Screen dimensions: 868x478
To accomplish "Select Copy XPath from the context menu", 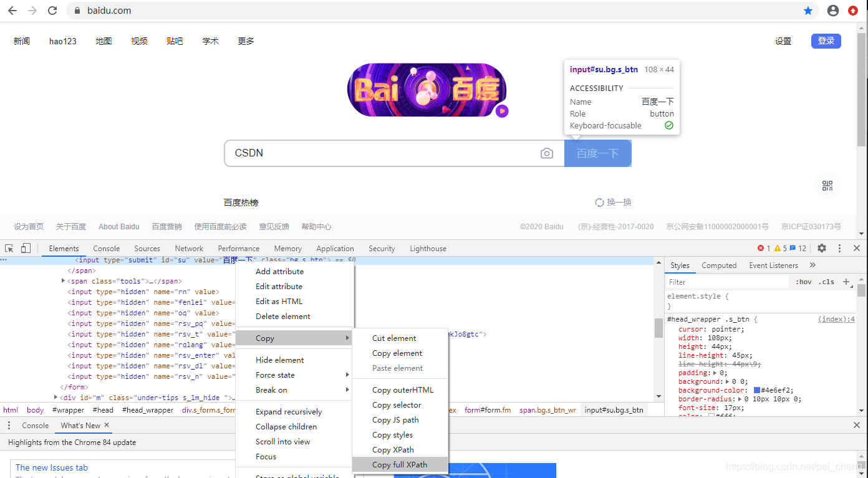I will (392, 449).
